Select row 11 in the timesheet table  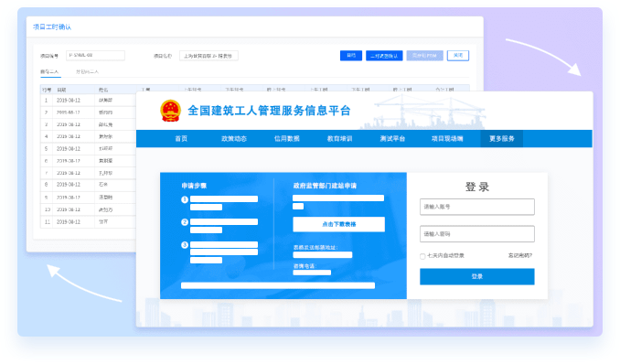coord(88,221)
